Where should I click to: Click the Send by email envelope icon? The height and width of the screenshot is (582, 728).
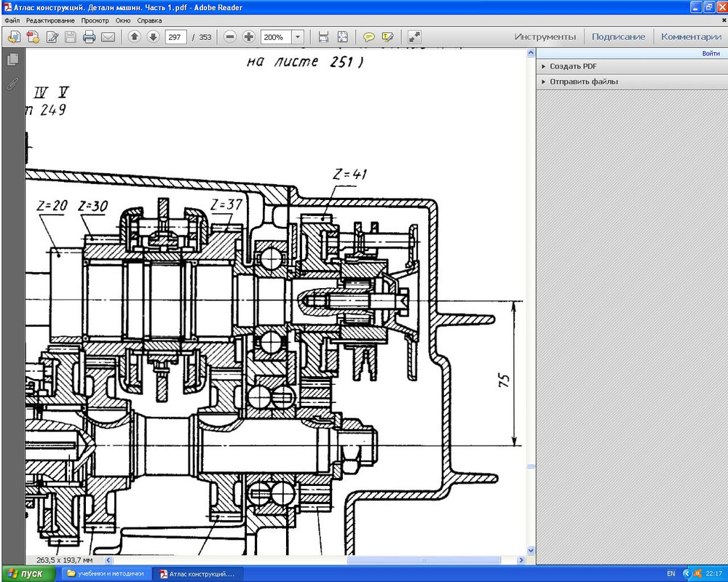point(108,37)
